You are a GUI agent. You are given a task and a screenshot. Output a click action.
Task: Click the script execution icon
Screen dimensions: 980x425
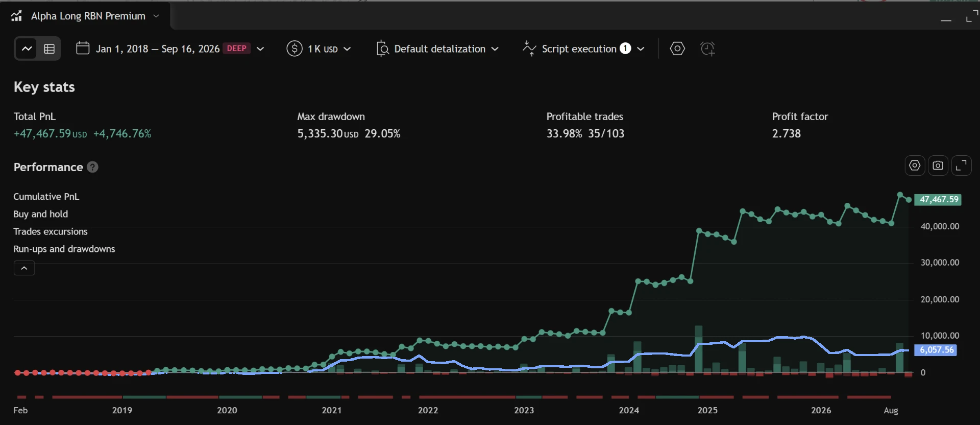tap(529, 49)
